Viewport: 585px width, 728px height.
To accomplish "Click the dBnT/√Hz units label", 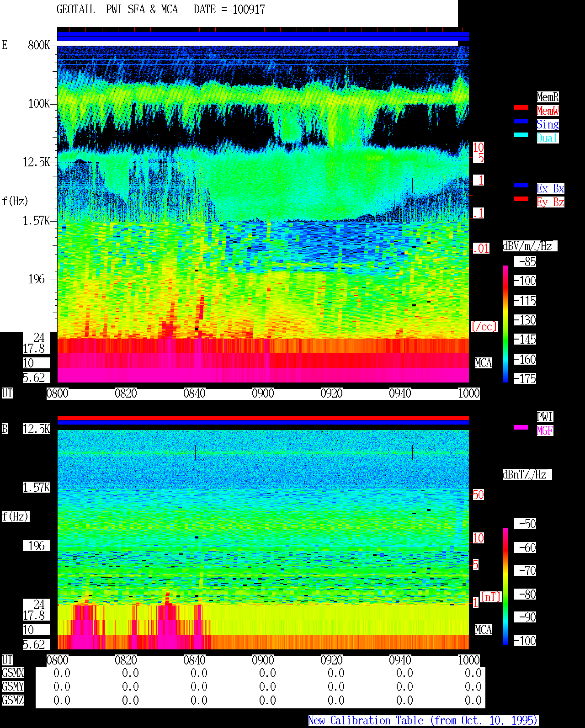I will coord(527,474).
